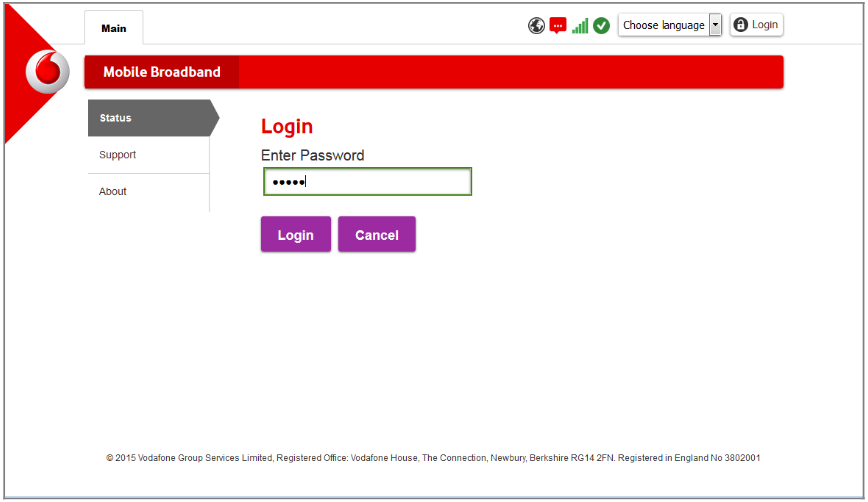This screenshot has width=868, height=502.
Task: Click the Vodafone logo
Action: 48,72
